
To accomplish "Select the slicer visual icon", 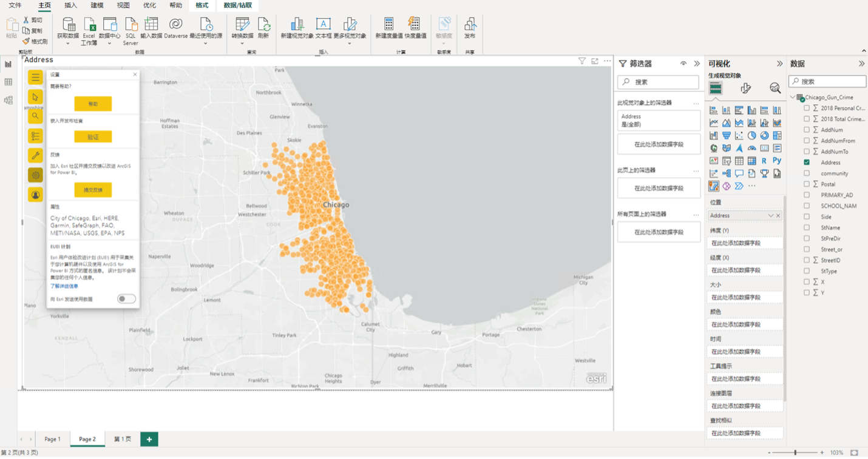I will point(727,161).
